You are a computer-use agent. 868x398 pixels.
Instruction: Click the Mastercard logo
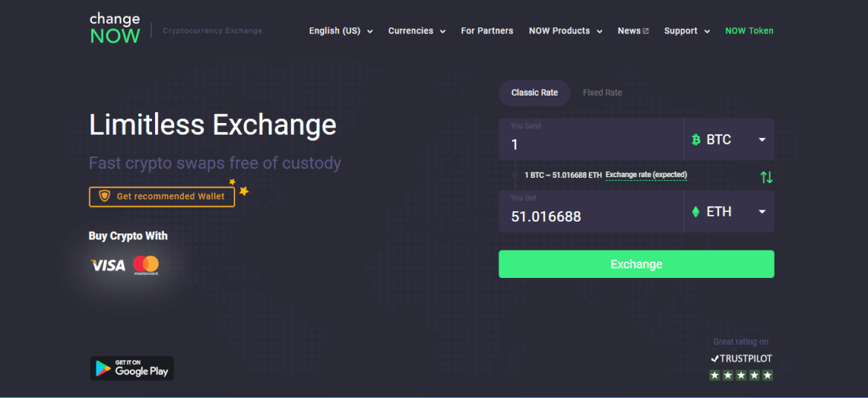tap(146, 265)
